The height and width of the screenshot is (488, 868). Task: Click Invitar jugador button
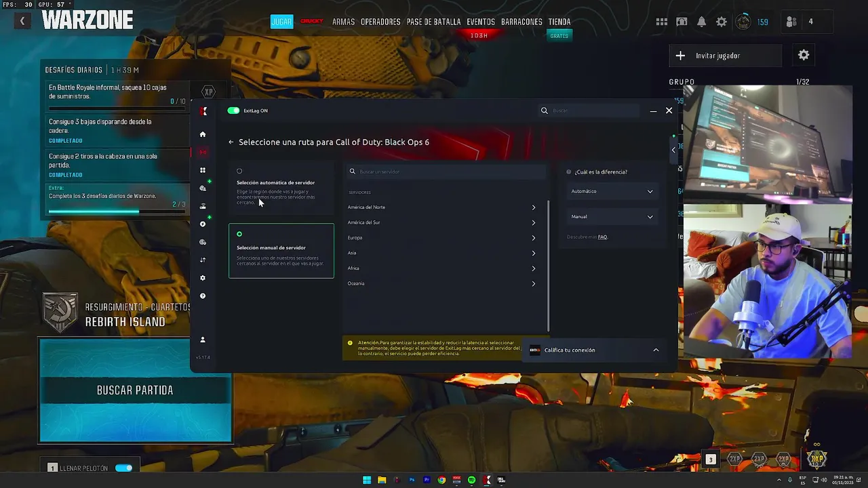coord(726,56)
